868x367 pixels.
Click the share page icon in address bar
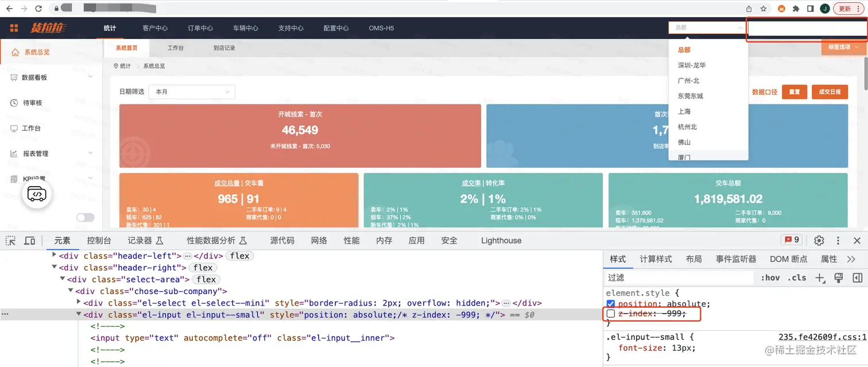pos(749,9)
